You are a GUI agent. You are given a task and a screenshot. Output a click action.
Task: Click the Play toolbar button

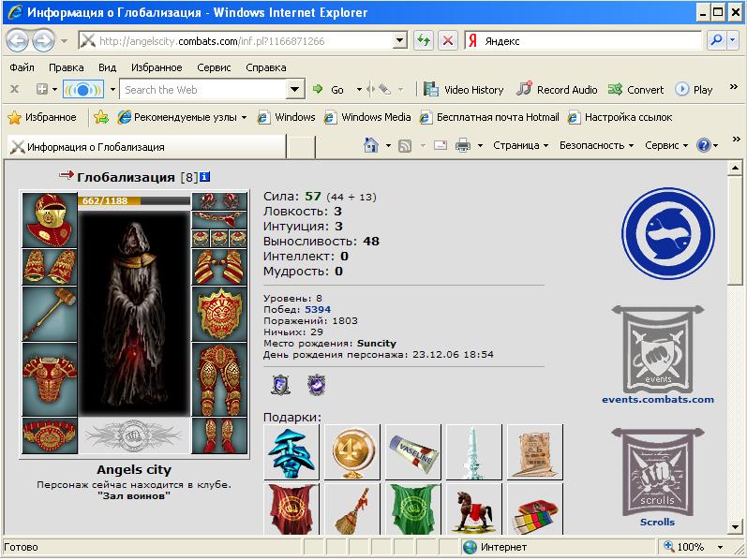coord(695,90)
